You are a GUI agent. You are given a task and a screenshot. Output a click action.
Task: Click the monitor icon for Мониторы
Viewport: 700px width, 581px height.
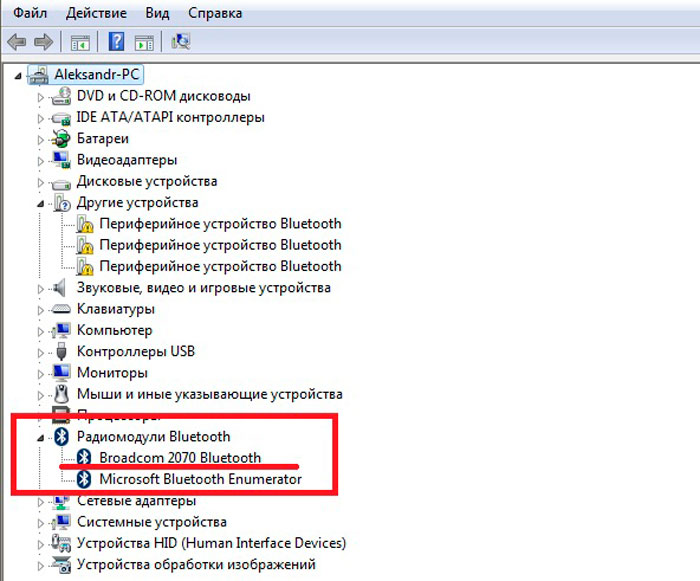(61, 372)
